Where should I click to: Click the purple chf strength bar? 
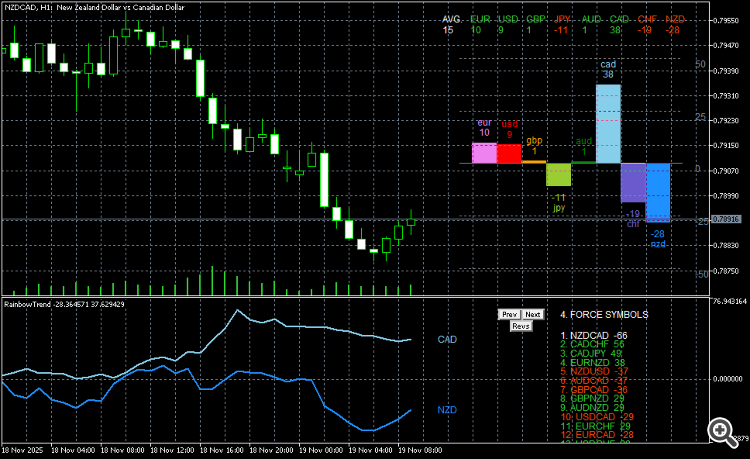(633, 183)
